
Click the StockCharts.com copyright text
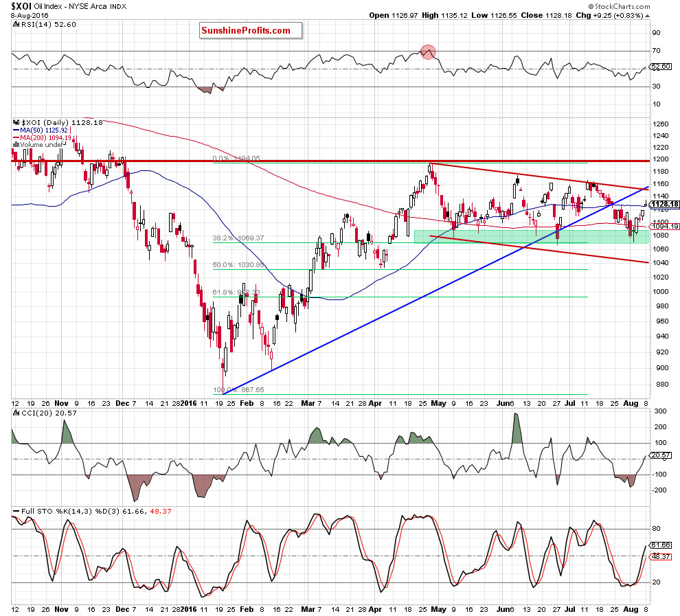click(x=620, y=6)
